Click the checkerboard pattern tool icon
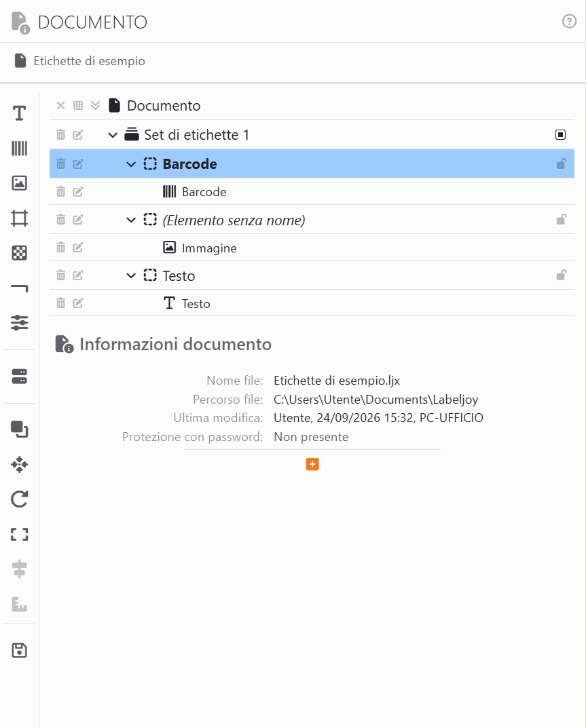The image size is (586, 728). (19, 253)
